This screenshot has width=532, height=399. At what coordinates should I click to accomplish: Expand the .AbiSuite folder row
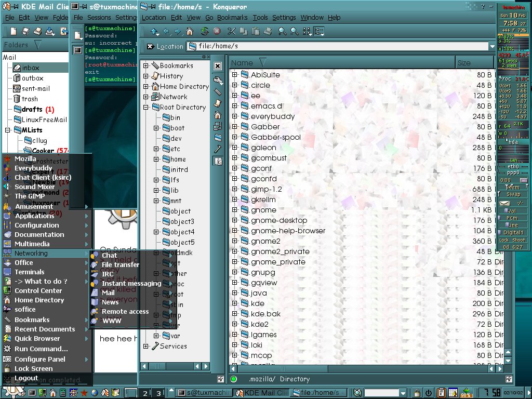(234, 75)
